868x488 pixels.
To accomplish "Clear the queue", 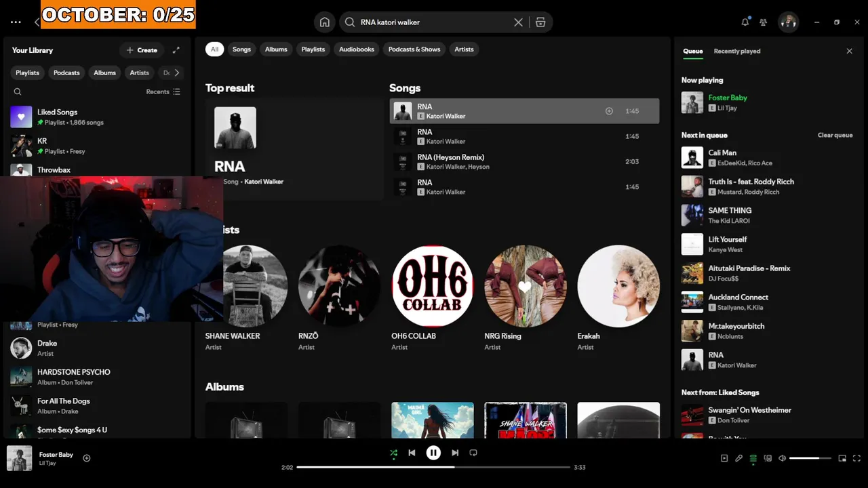I will click(x=835, y=136).
